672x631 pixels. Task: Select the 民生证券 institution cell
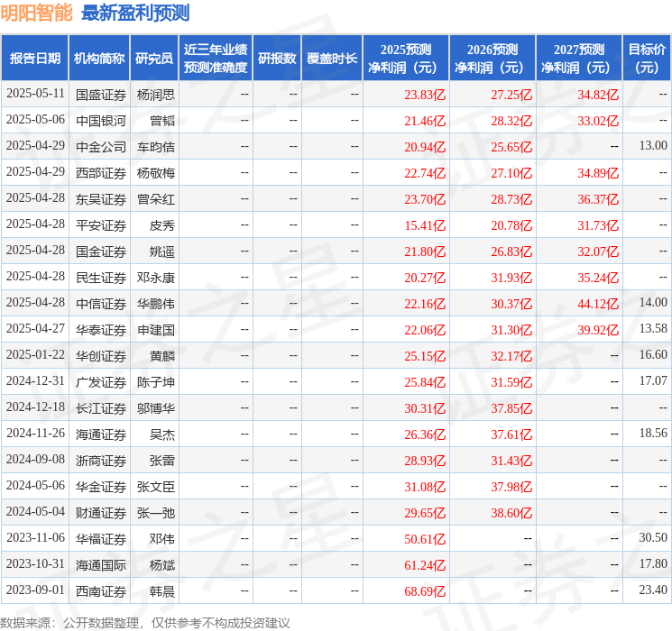point(101,278)
